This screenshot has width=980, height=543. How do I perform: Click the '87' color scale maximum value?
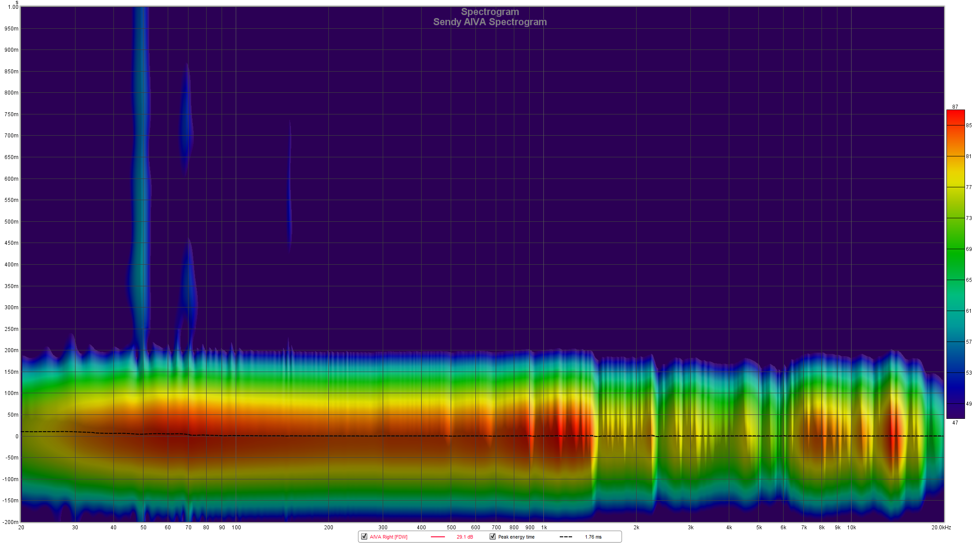point(955,106)
